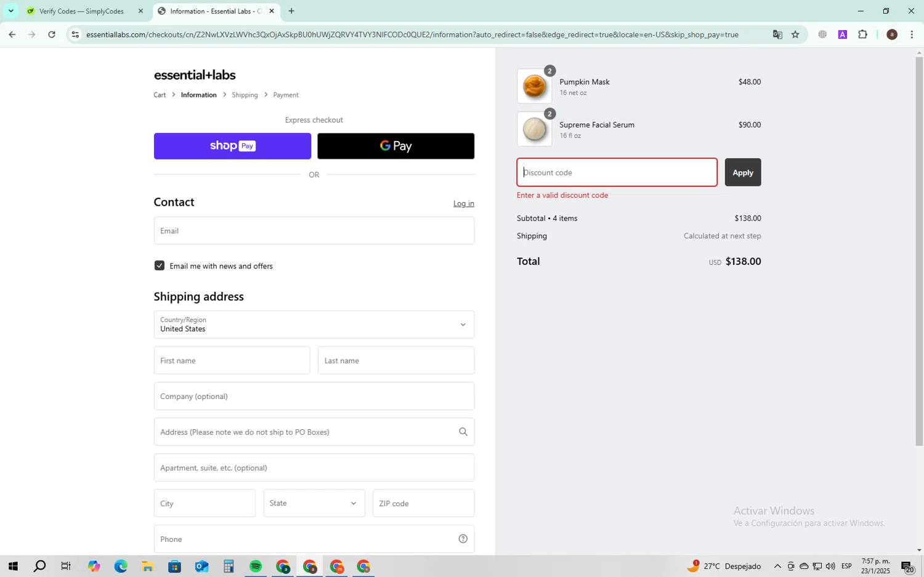The width and height of the screenshot is (924, 577).
Task: Launch Copilot from the taskbar
Action: [x=94, y=567]
